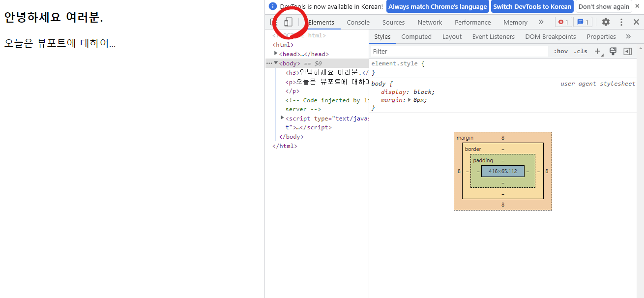
Task: Close the DevTools panel
Action: (636, 22)
